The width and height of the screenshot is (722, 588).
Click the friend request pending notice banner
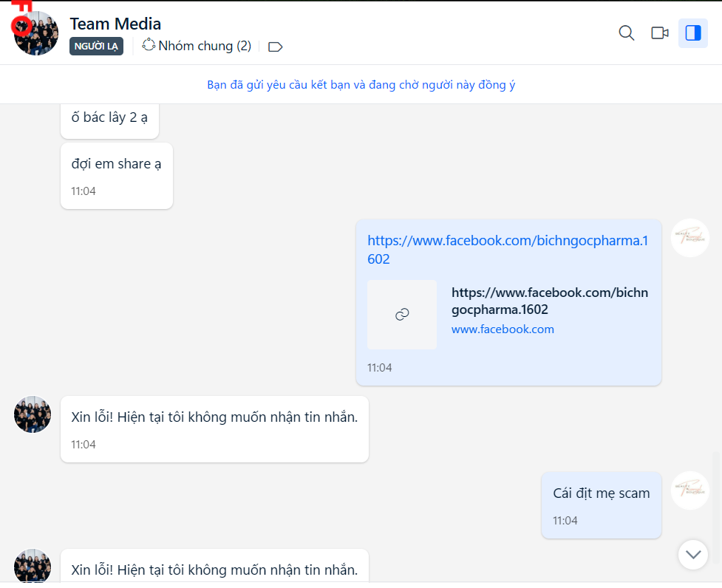pyautogui.click(x=361, y=85)
